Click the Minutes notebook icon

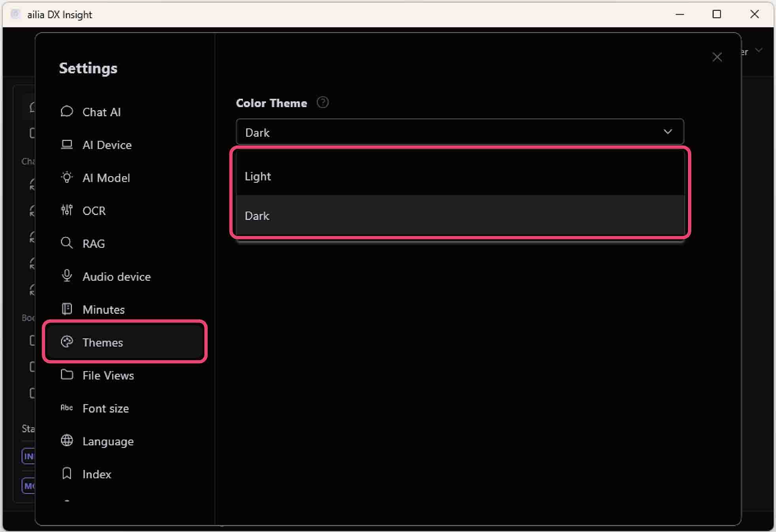[x=66, y=309]
